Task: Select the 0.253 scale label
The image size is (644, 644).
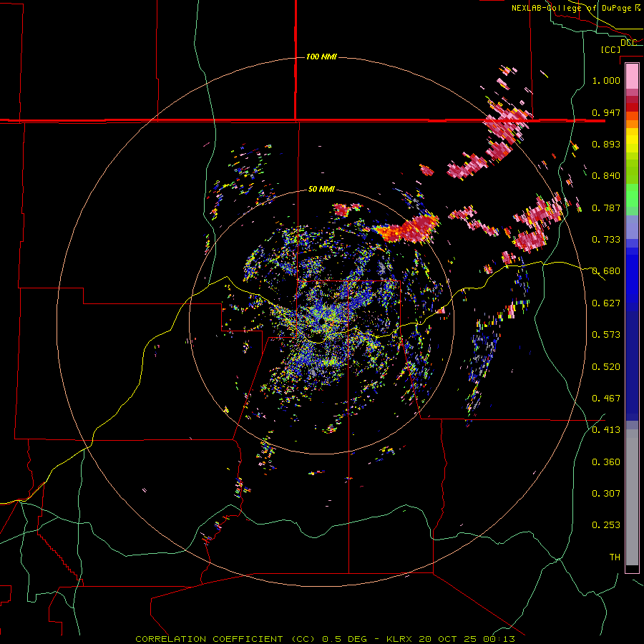Action: pyautogui.click(x=606, y=525)
